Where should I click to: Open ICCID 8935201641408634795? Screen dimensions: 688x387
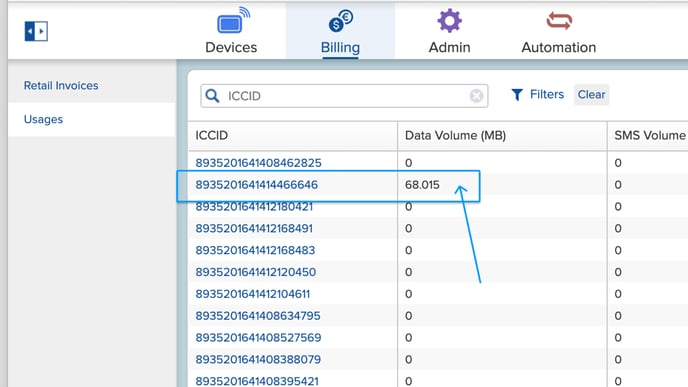(258, 316)
